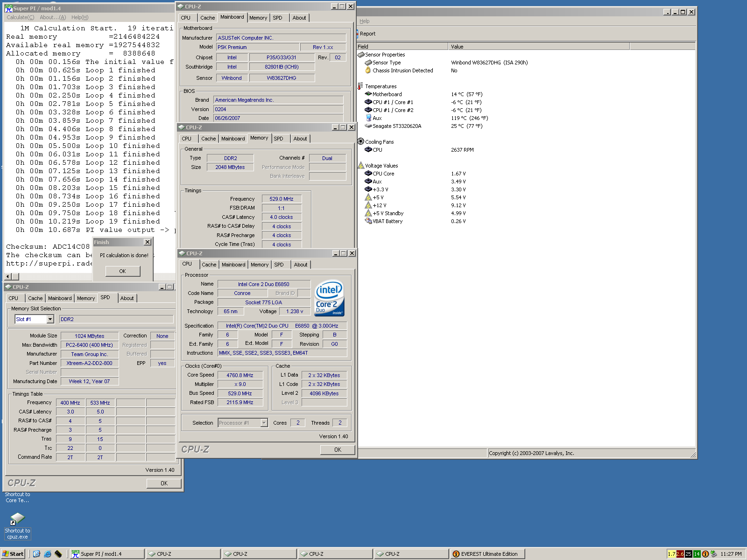Select the Sensor Type chip icon
The image size is (747, 560).
[368, 63]
